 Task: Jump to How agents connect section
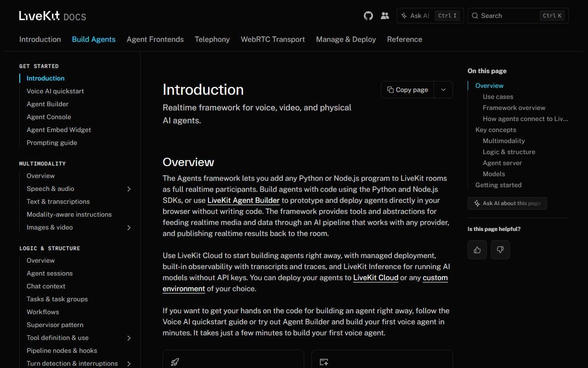[x=526, y=119]
